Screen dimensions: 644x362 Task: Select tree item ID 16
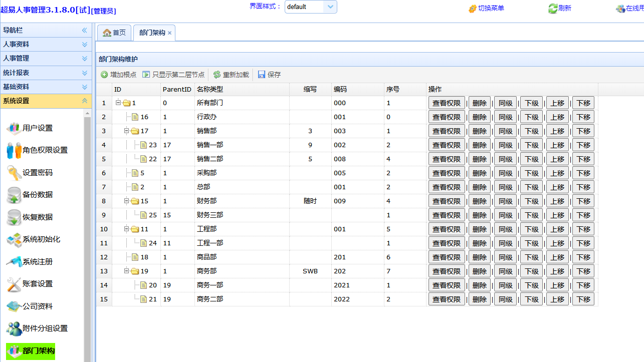click(144, 117)
